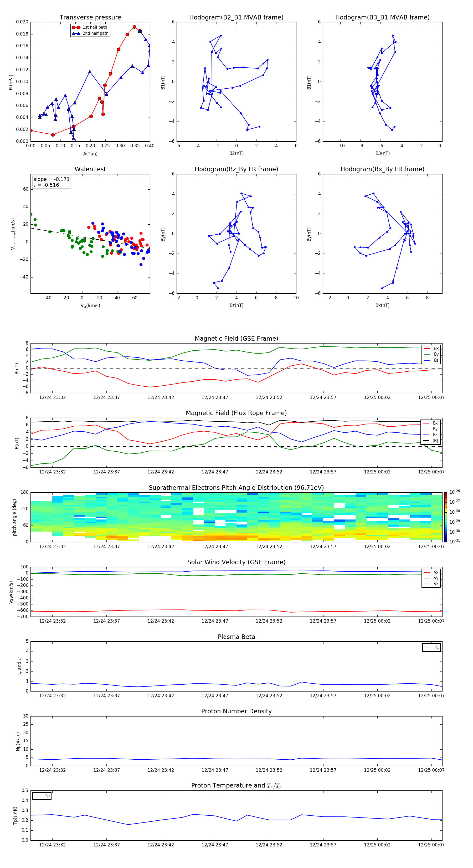Click the 'Hodogram(B3_B1 MVAB frame)' title
The image size is (473, 868).
pos(382,18)
